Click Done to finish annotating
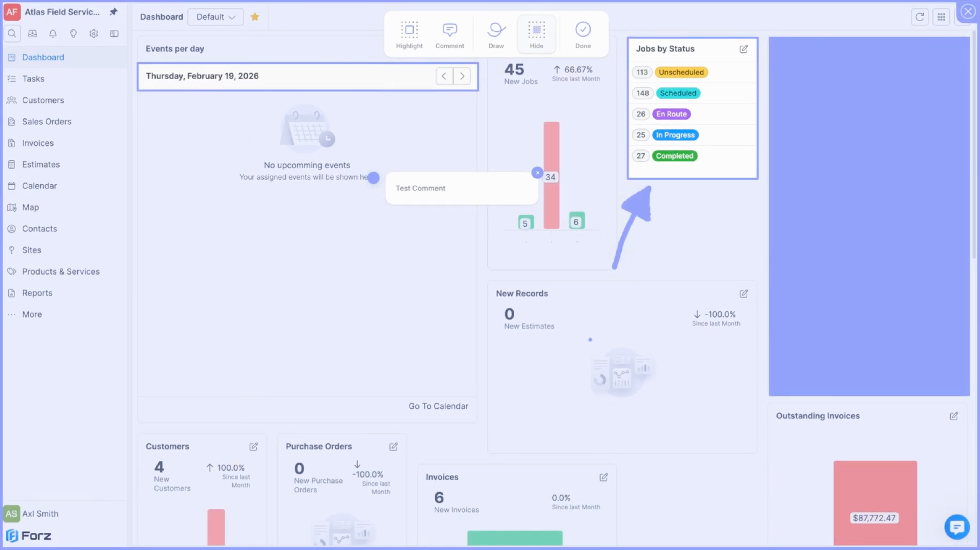The image size is (980, 550). [x=583, y=35]
